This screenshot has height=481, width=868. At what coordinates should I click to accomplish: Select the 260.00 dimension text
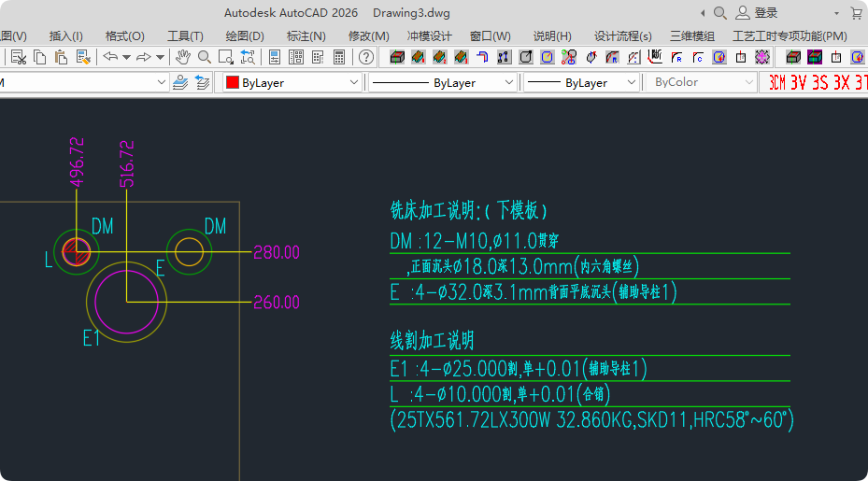pos(277,303)
